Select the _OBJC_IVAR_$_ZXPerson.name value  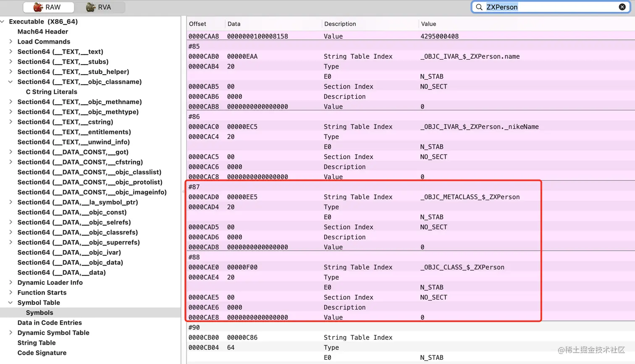(470, 57)
